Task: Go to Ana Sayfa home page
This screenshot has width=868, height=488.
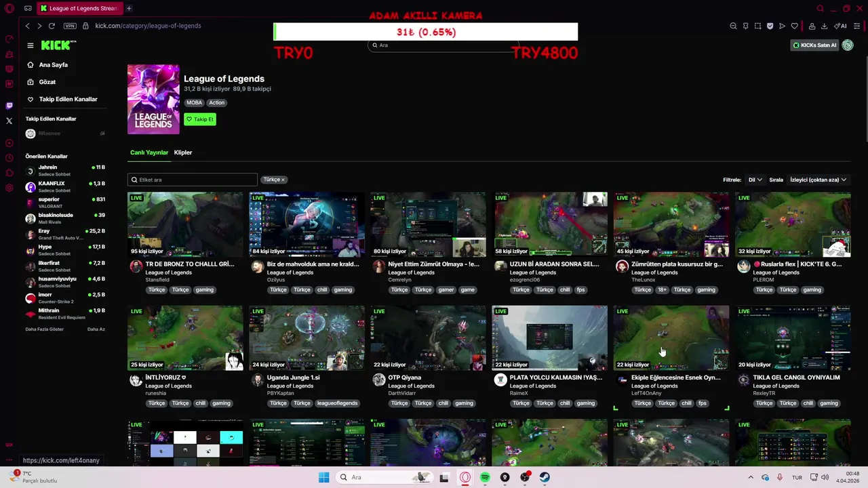Action: (x=53, y=65)
